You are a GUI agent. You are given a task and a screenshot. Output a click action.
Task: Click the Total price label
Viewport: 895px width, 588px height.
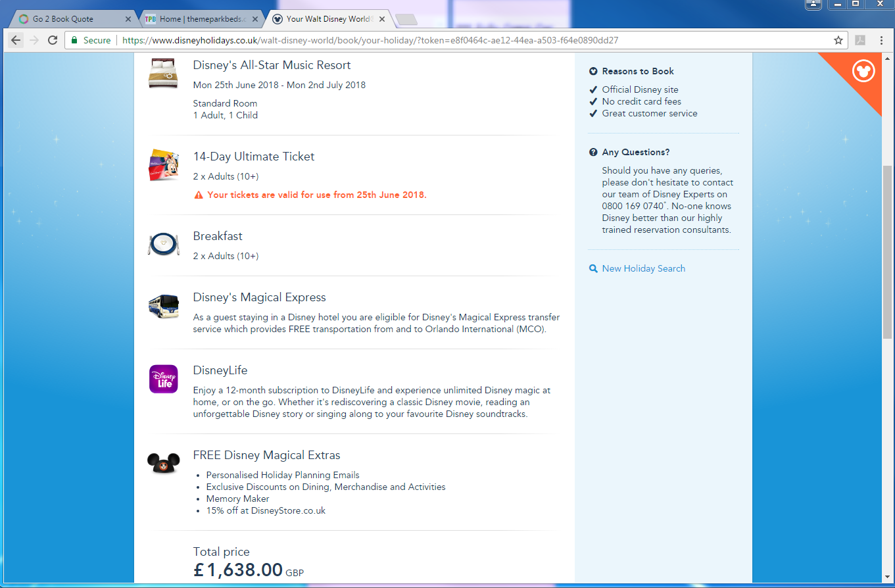[x=221, y=552]
